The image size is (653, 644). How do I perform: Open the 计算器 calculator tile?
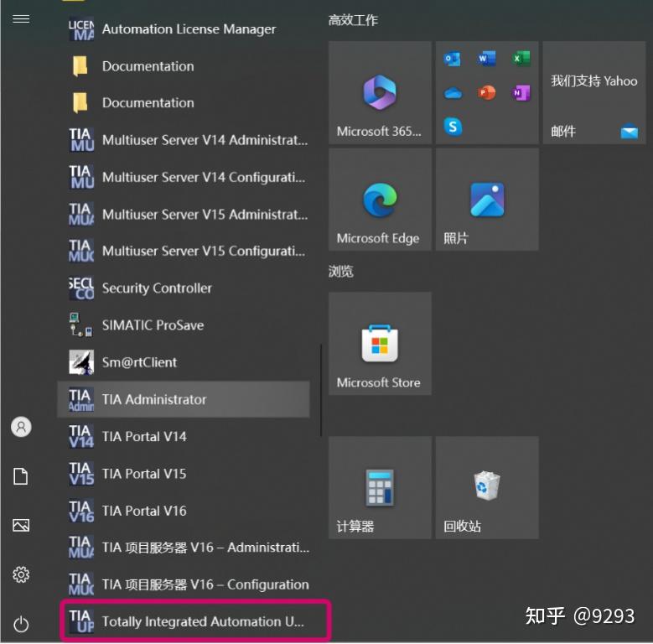tap(380, 487)
